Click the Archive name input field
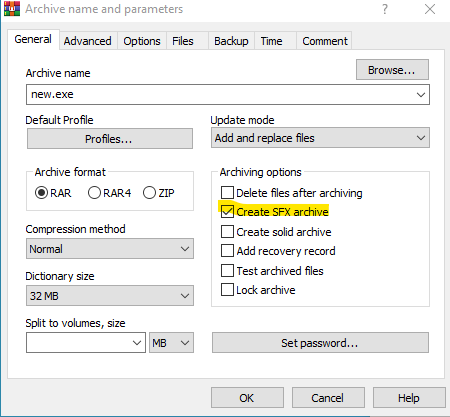Image resolution: width=450 pixels, height=417 pixels. point(228,94)
